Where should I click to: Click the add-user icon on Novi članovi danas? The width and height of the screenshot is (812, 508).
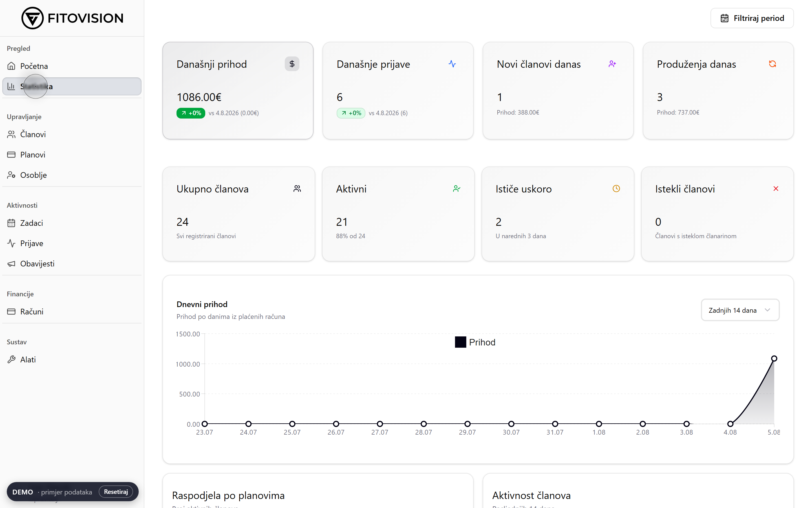(612, 64)
